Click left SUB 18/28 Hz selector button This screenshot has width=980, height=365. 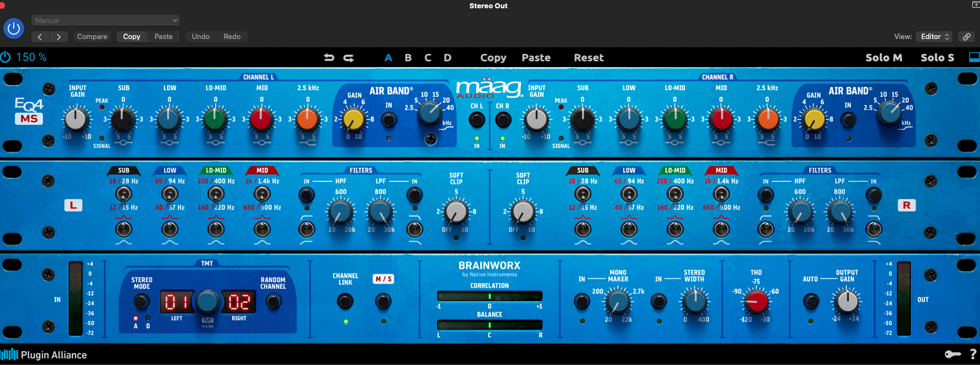click(x=123, y=194)
